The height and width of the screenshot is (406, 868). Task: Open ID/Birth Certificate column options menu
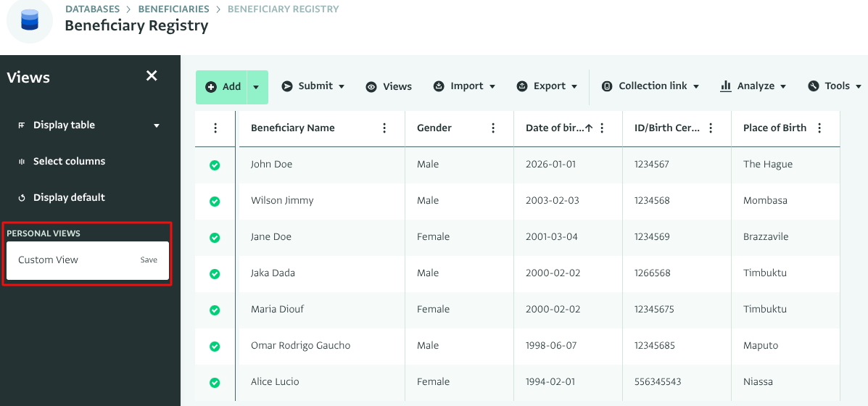pos(711,128)
